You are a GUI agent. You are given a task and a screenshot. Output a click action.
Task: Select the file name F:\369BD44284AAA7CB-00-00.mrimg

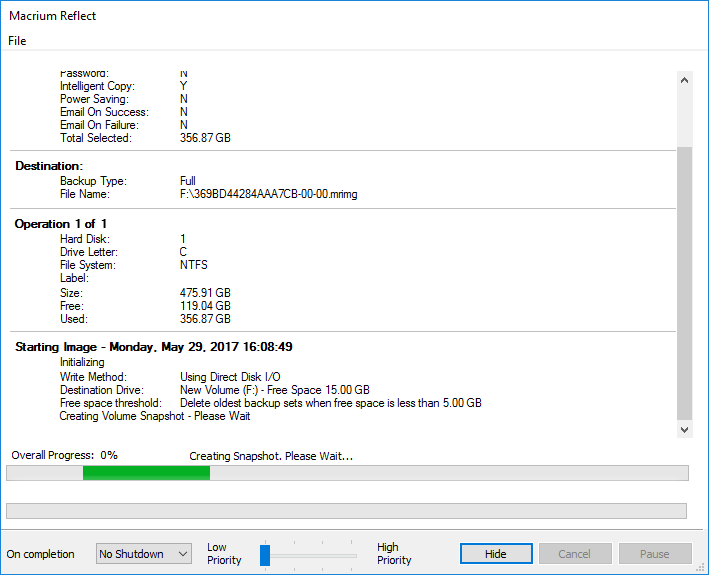[269, 194]
